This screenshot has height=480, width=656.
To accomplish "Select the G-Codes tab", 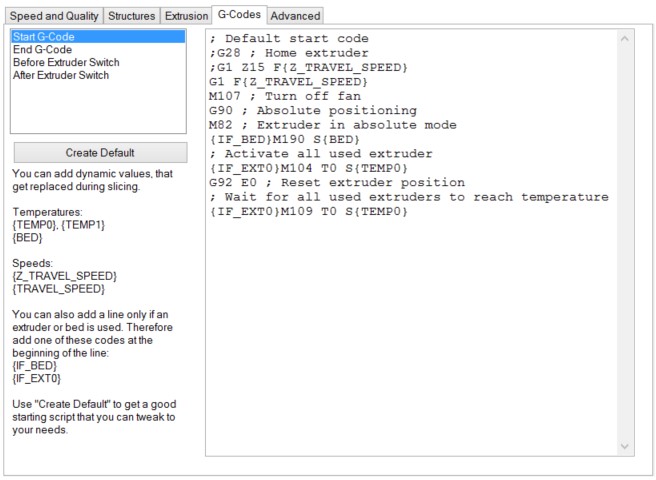I will tap(238, 15).
